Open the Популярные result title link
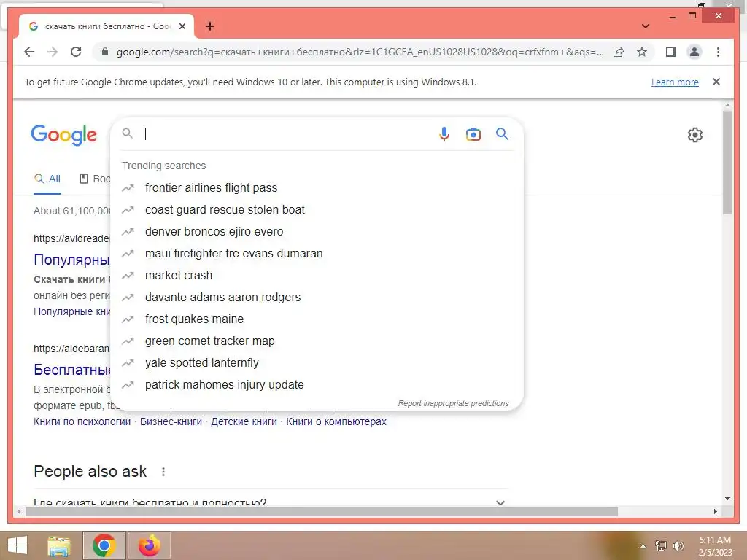747x560 pixels. 71,260
